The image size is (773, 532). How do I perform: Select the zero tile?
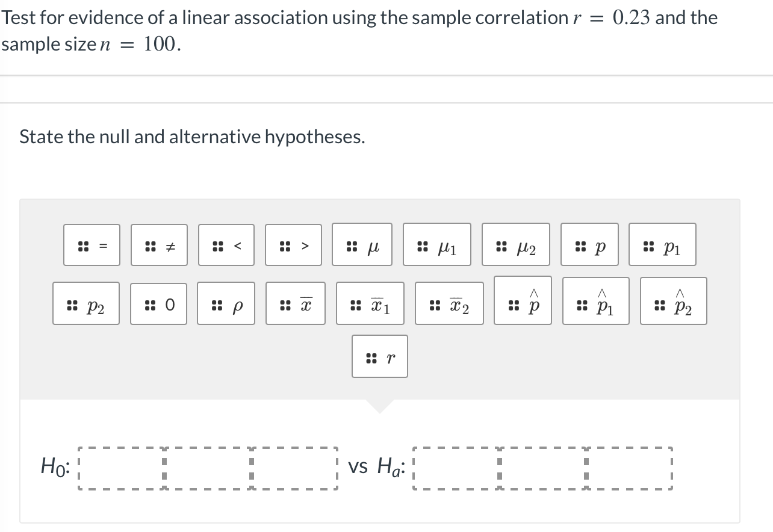point(158,302)
